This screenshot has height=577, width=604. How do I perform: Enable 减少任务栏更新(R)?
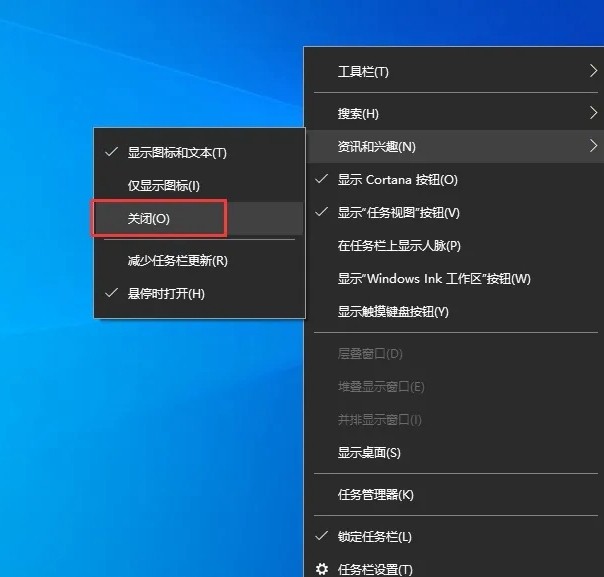click(199, 261)
